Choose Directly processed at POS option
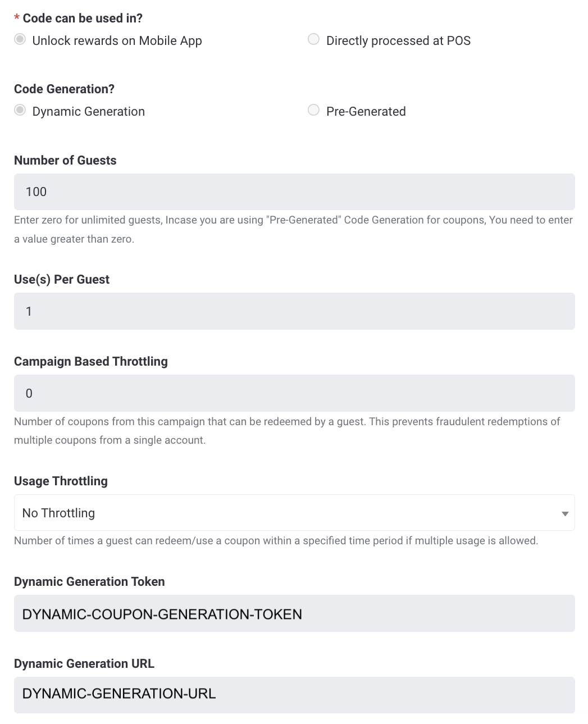588x724 pixels. pos(313,39)
